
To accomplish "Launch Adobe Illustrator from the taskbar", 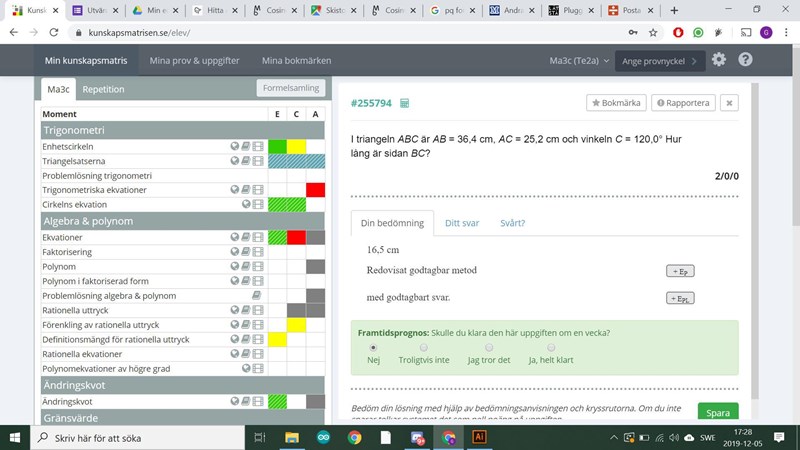I will 478,437.
